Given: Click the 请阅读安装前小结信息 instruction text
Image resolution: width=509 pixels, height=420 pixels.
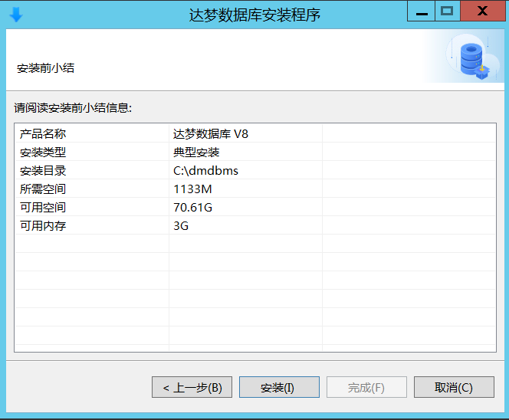Looking at the screenshot, I should (73, 108).
